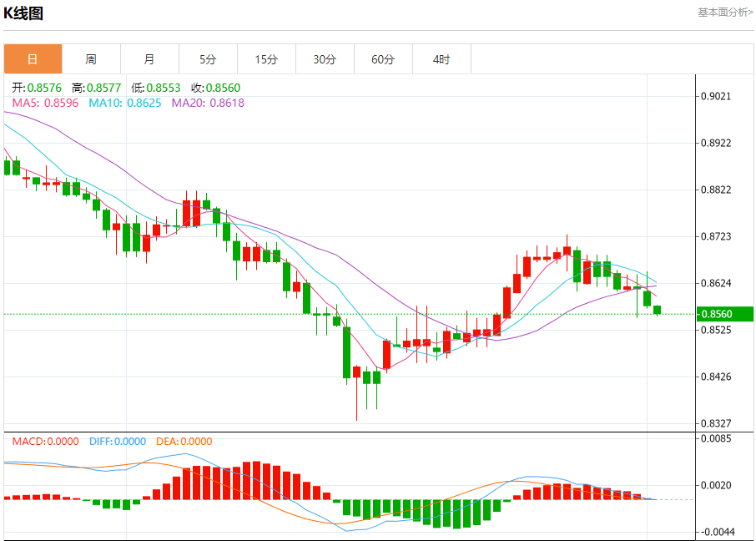Viewport: 756px width, 541px height.
Task: Click the MA10 indicator label
Action: (125, 103)
